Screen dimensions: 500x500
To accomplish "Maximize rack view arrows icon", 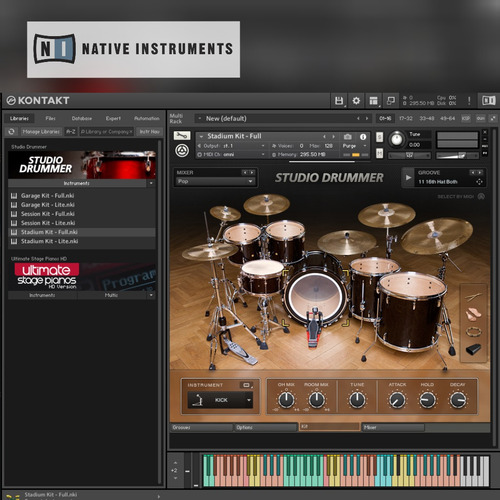I will point(493,118).
